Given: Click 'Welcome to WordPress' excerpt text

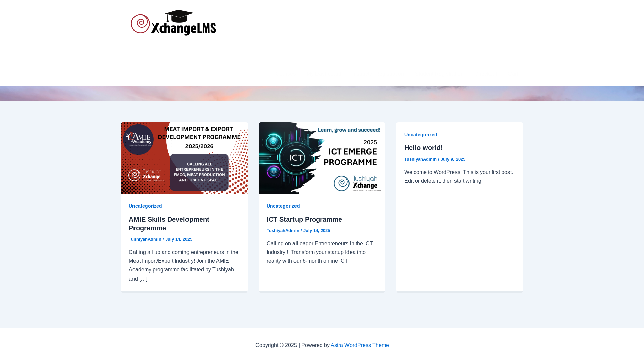Looking at the screenshot, I should (459, 177).
